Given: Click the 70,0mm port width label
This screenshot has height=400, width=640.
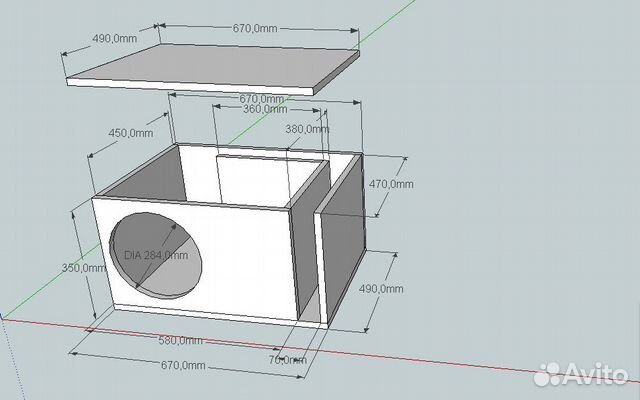Looking at the screenshot, I should pos(288,358).
